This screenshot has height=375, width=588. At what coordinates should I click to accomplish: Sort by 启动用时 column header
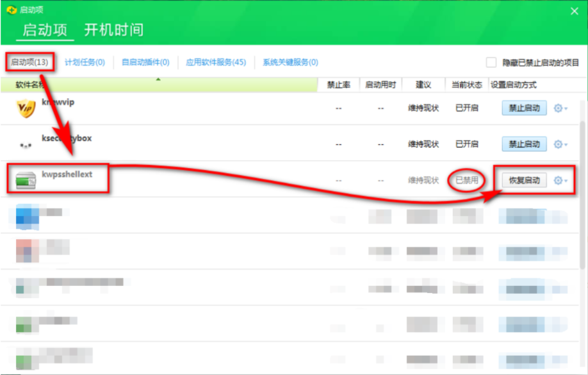click(x=380, y=85)
